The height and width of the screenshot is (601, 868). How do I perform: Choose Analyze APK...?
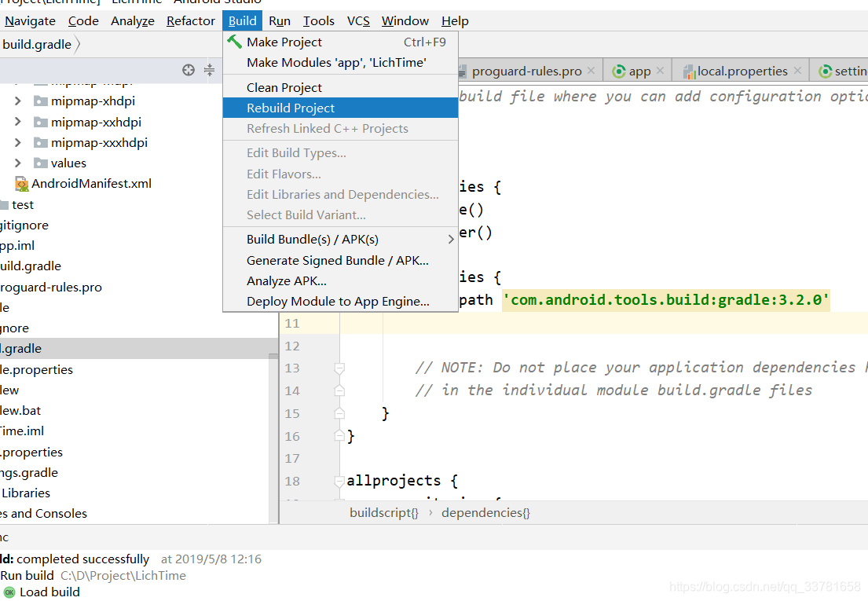(340, 280)
